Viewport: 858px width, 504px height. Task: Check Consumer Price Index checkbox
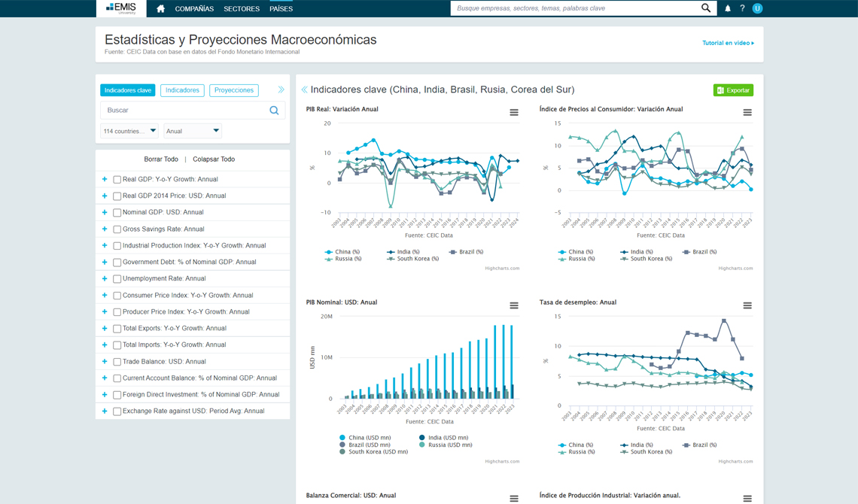point(117,296)
